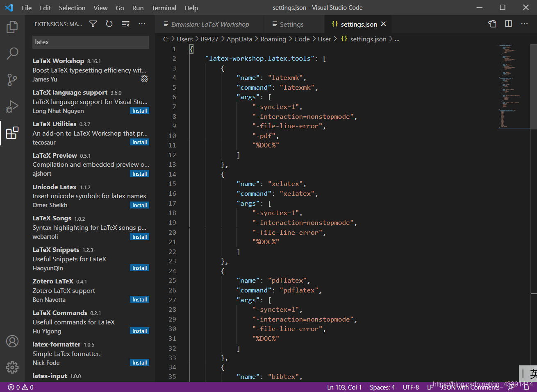Image resolution: width=537 pixels, height=392 pixels.
Task: Click the Open Settings UI icon
Action: [492, 24]
